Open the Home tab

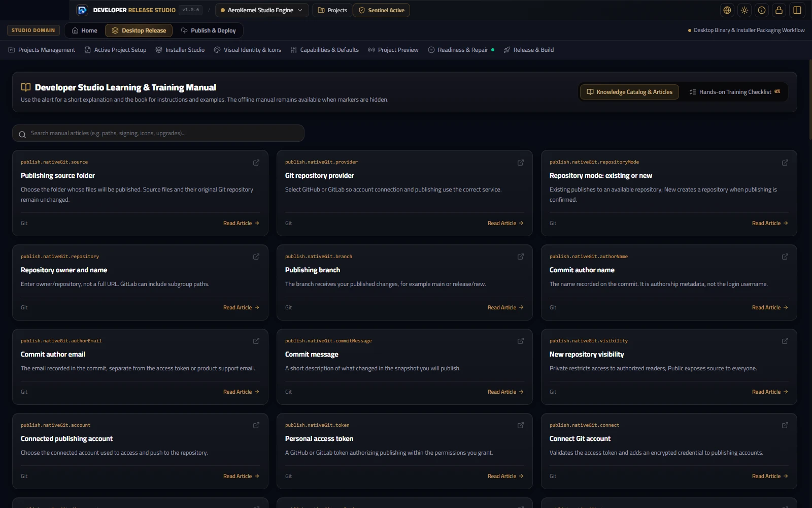tap(84, 30)
